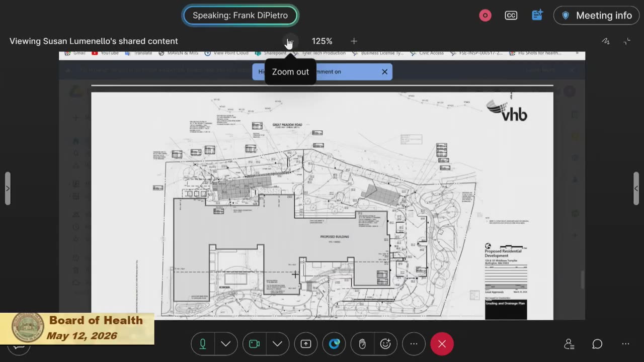The image size is (644, 362).
Task: Leave meeting with red X button
Action: coord(442,344)
